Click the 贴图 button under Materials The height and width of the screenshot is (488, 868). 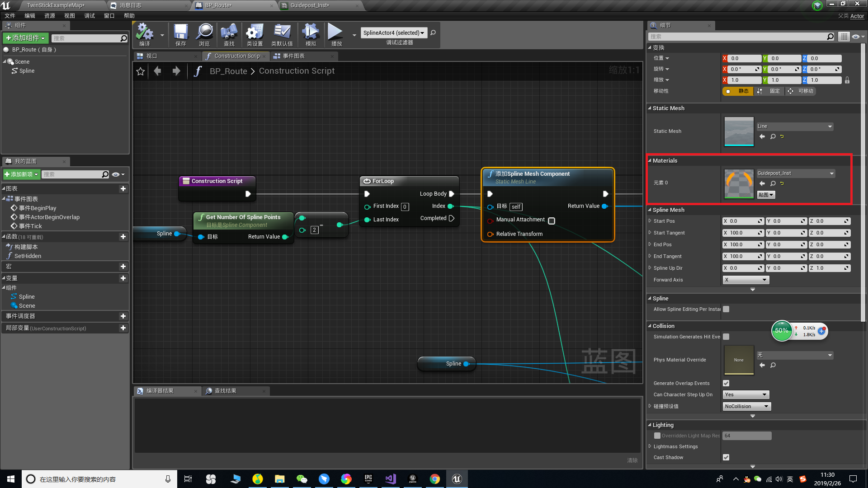765,195
